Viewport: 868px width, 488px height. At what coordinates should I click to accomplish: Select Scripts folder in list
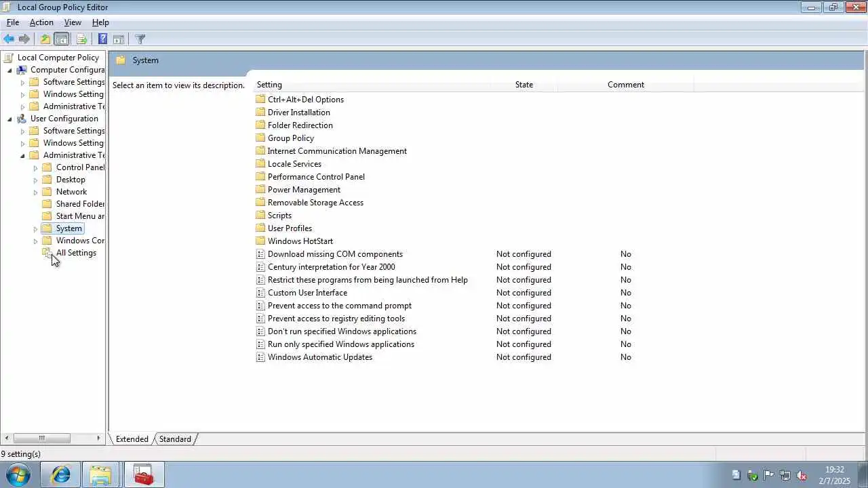tap(274, 216)
